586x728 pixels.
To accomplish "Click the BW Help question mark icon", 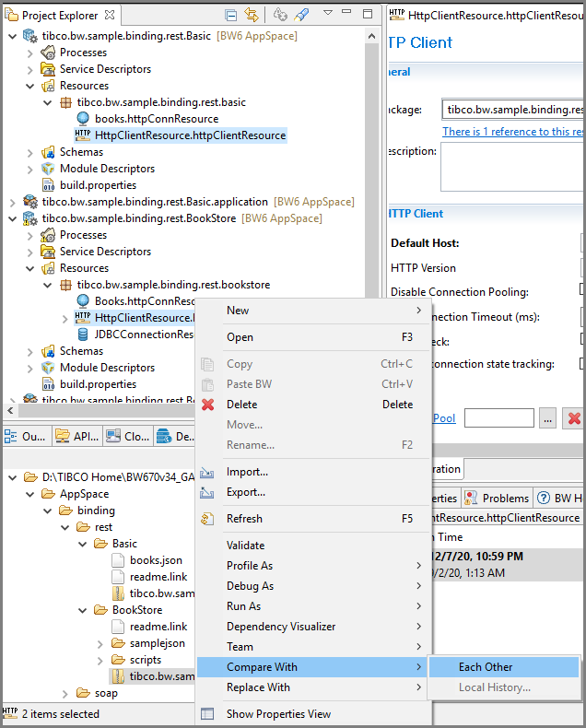I will pos(543,499).
